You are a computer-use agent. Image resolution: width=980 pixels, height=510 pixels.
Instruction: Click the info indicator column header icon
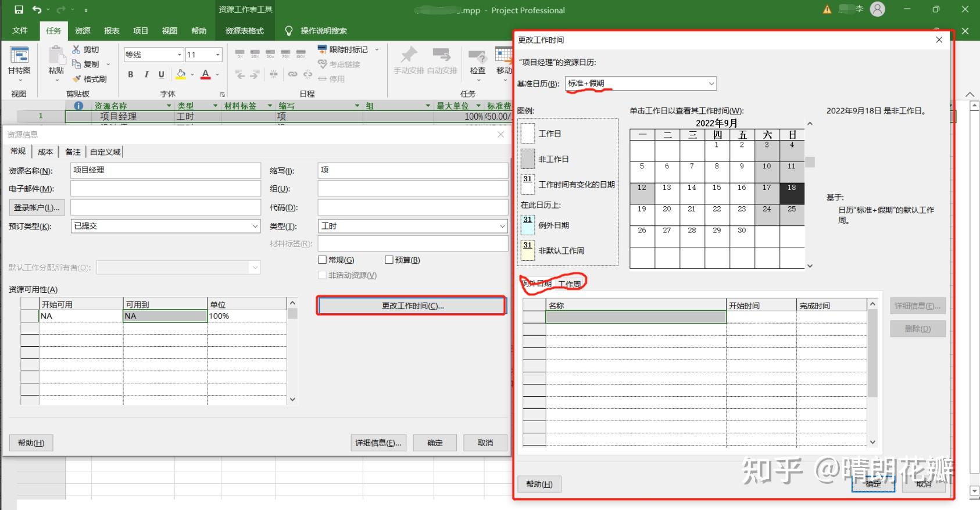(x=78, y=106)
